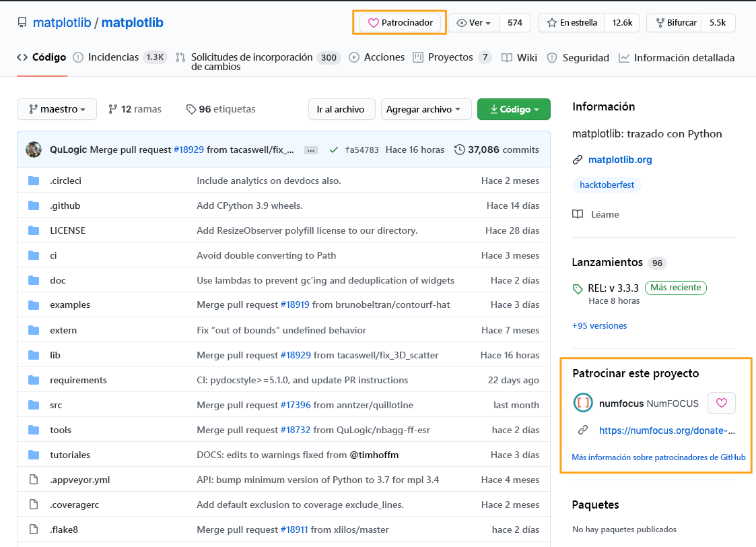The image size is (756, 547).
Task: Open commit 'Add CPython 3.9 wheels.'
Action: point(249,205)
